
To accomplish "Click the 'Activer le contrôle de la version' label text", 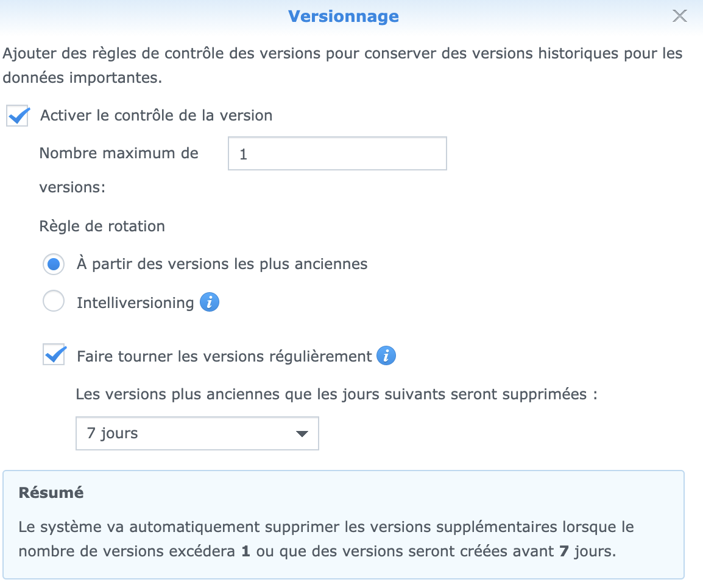I will 156,116.
